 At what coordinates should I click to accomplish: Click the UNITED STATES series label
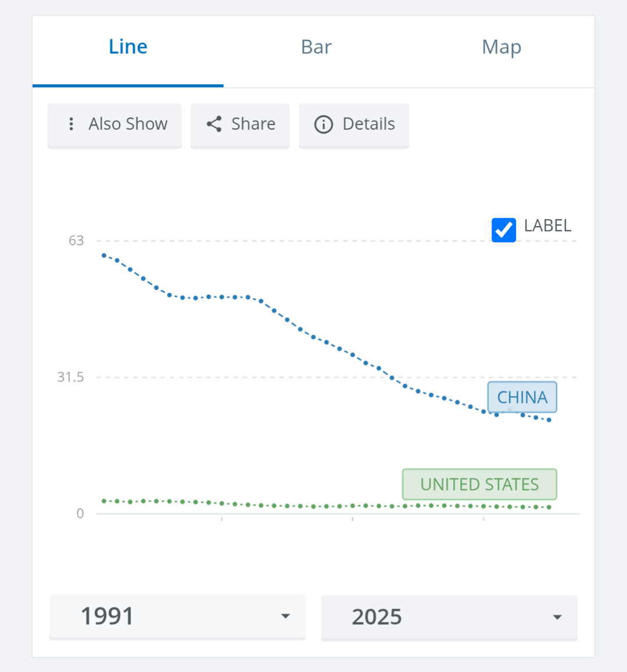479,484
